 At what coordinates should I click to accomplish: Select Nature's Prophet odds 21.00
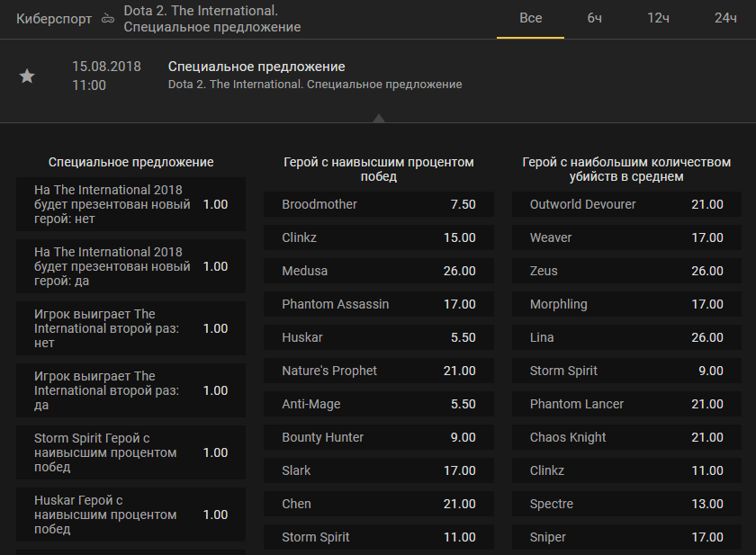[379, 371]
